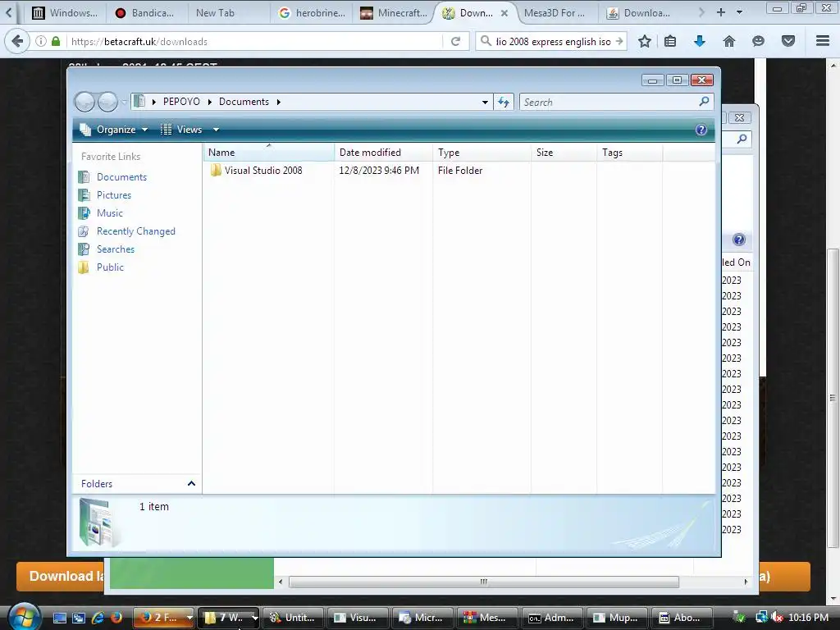Expand arrow after Documents in breadcrumb
This screenshot has height=630, width=840.
[x=279, y=102]
